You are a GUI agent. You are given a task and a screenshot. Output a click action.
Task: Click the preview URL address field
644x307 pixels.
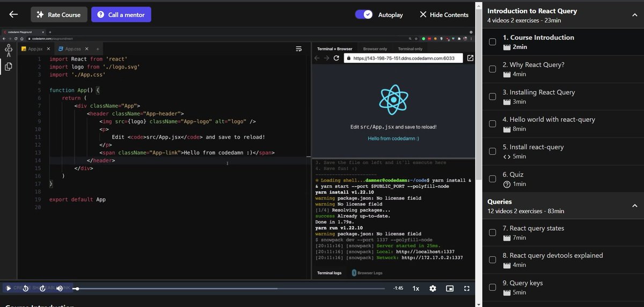(404, 58)
